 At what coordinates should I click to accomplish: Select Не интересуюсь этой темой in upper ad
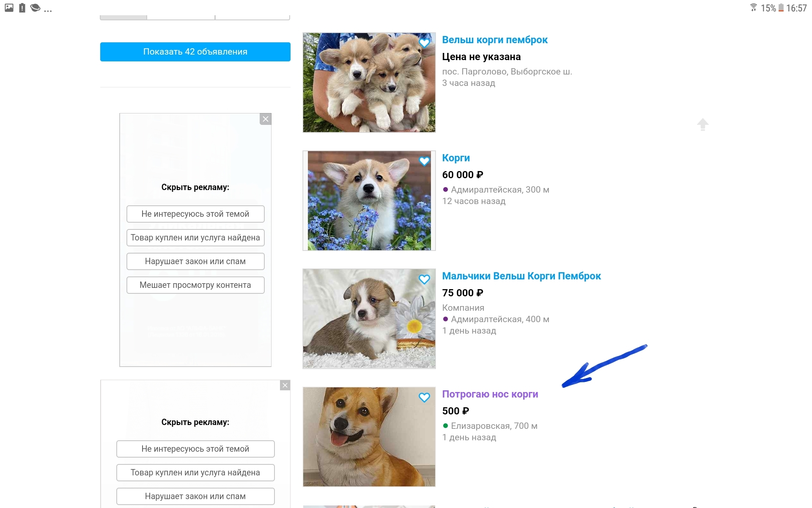(x=195, y=214)
